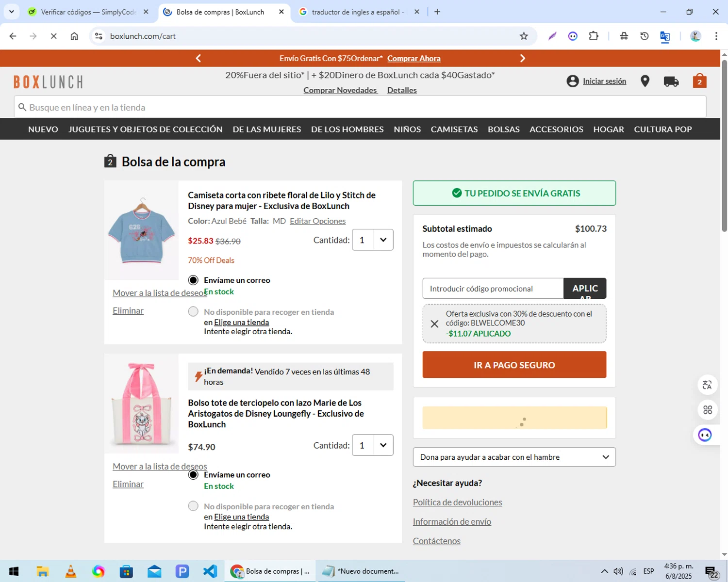The height and width of the screenshot is (582, 728).
Task: Stop loading the page button
Action: click(53, 36)
